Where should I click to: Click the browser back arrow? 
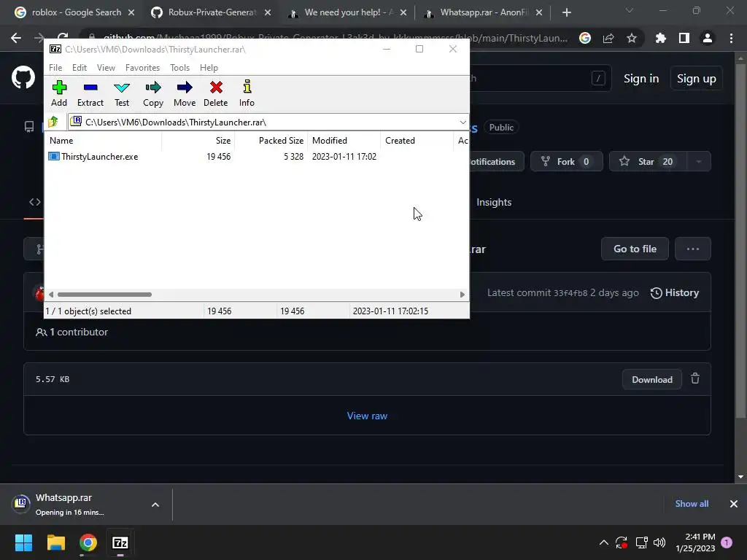pyautogui.click(x=16, y=38)
